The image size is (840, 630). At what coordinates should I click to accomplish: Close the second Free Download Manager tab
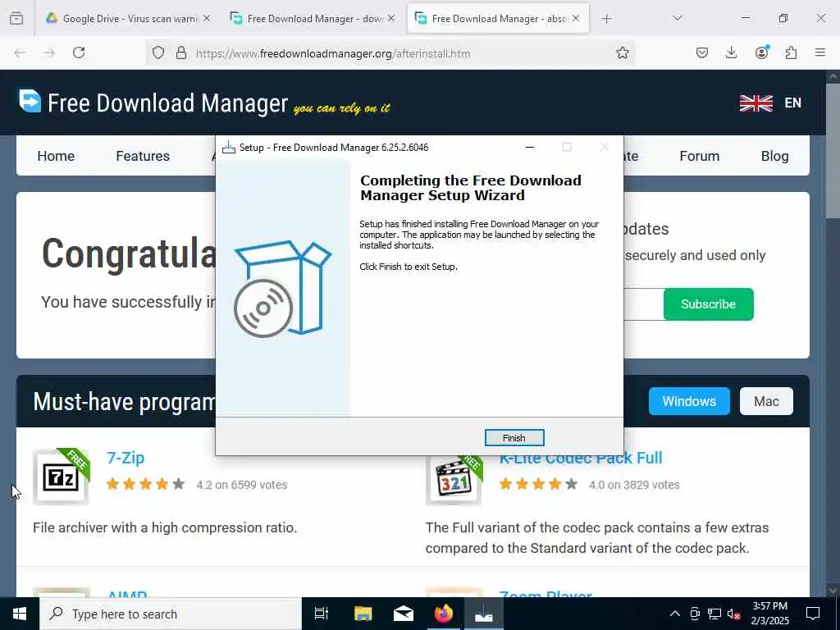391,19
